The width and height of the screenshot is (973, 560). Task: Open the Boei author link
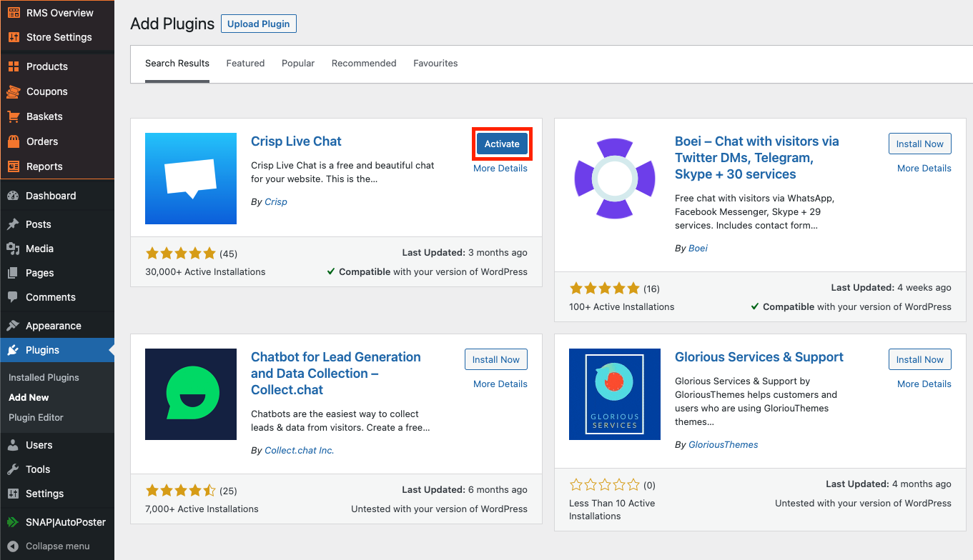click(x=698, y=249)
